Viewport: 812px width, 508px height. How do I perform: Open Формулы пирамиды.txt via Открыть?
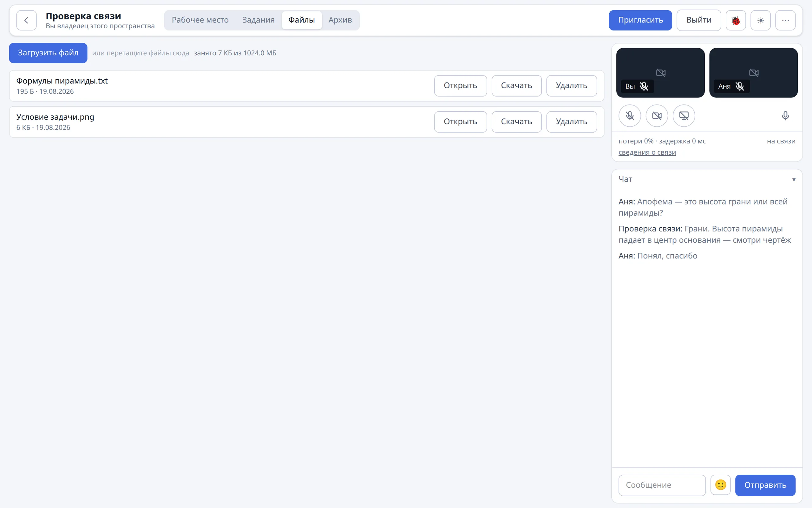[x=460, y=86]
